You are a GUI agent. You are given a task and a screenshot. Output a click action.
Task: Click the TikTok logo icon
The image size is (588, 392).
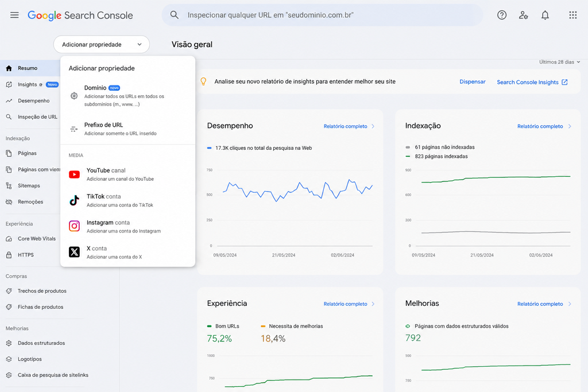coord(74,200)
